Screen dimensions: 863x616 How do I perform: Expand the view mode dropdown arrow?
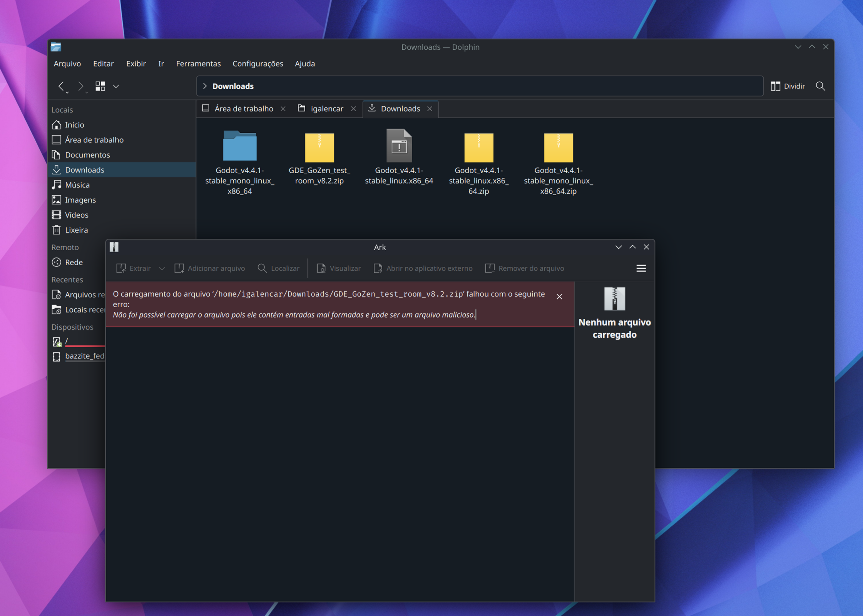[x=116, y=86]
